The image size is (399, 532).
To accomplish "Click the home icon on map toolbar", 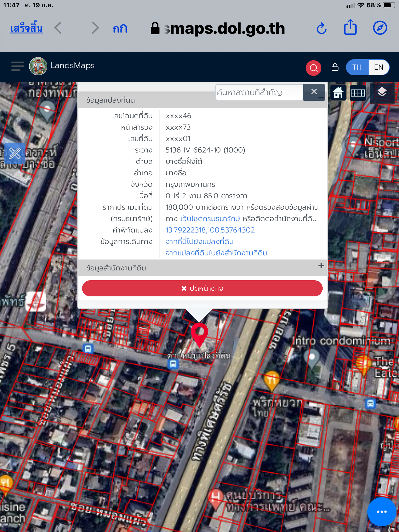I will pos(338,93).
